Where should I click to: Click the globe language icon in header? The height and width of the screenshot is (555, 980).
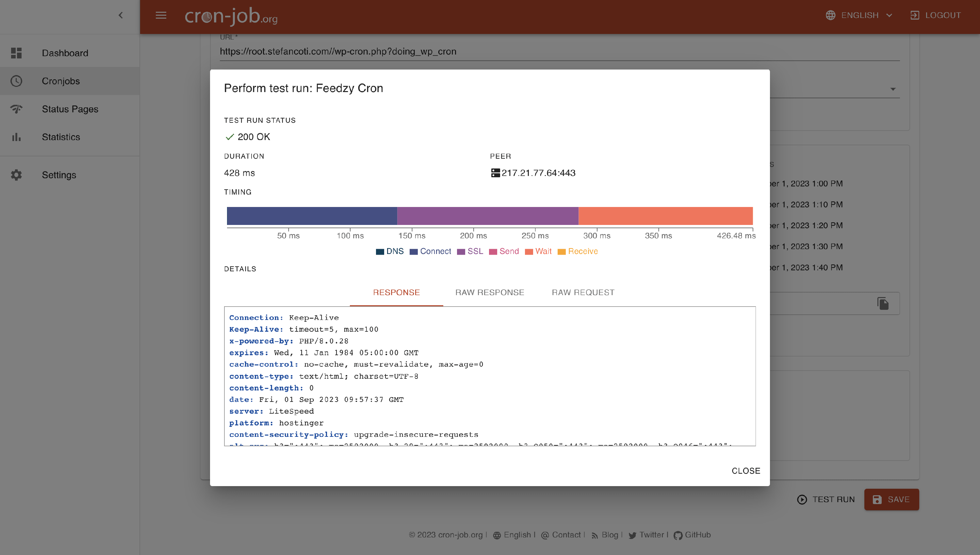tap(830, 15)
